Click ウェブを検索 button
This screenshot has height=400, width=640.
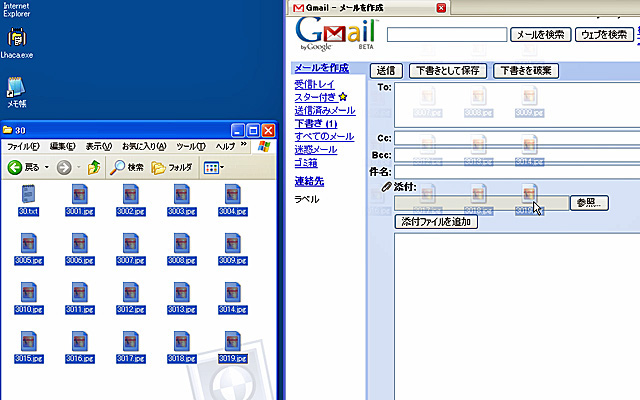604,35
